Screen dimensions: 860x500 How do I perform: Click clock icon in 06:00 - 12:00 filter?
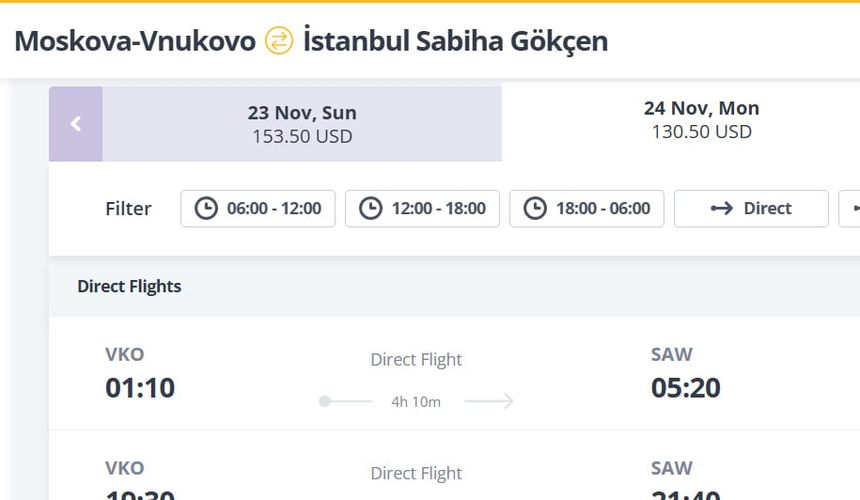(206, 208)
